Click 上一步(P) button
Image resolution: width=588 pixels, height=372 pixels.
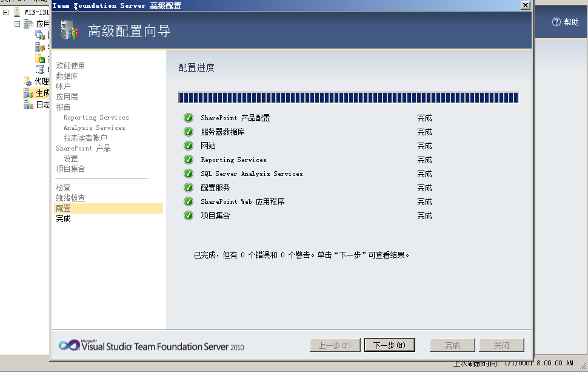point(335,345)
